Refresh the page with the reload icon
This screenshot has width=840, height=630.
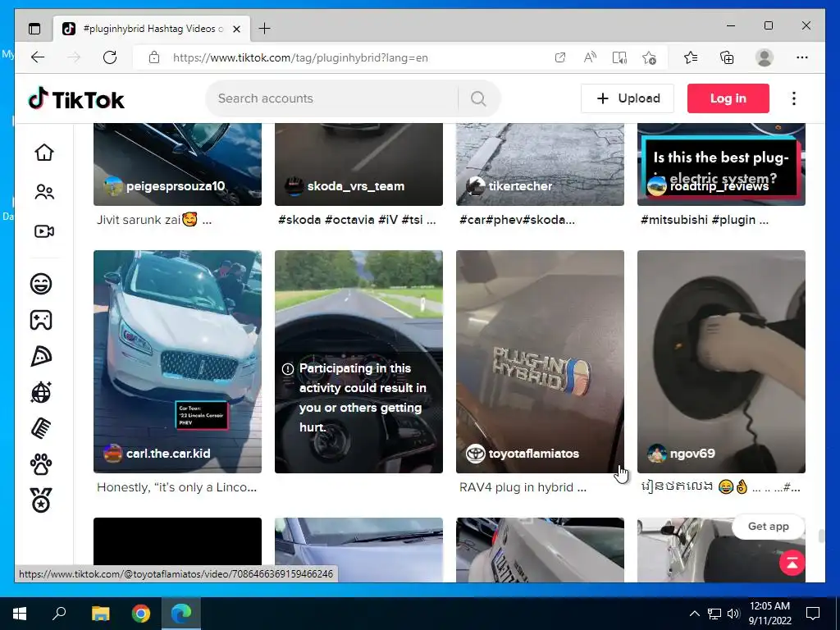110,57
